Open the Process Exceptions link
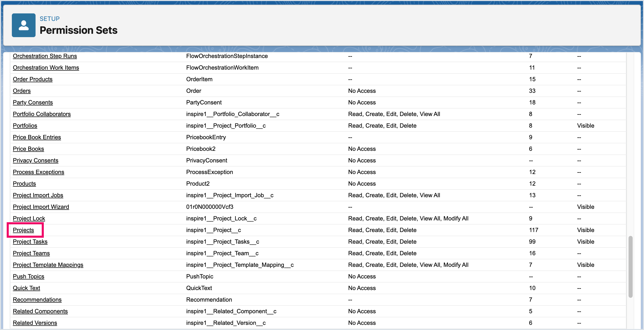 38,172
